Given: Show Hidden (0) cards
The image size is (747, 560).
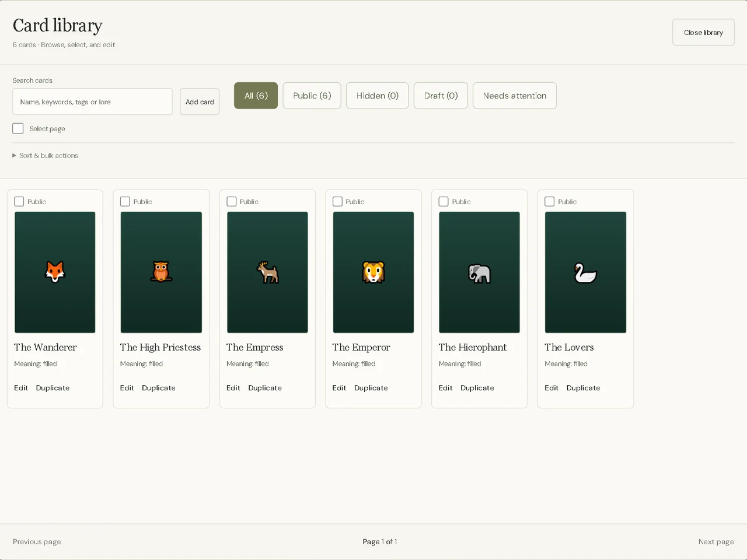Looking at the screenshot, I should [x=378, y=96].
